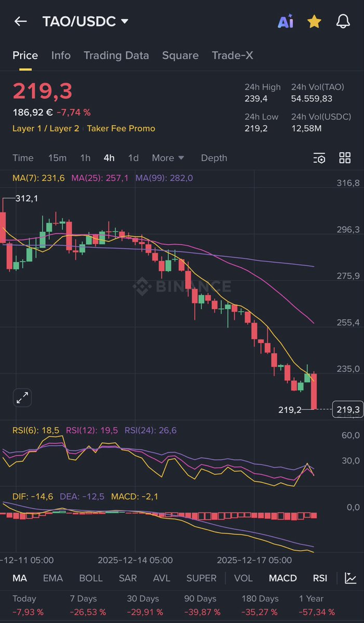This screenshot has width=364, height=623.
Task: Click the MA(7): 231,6 label
Action: [x=38, y=178]
